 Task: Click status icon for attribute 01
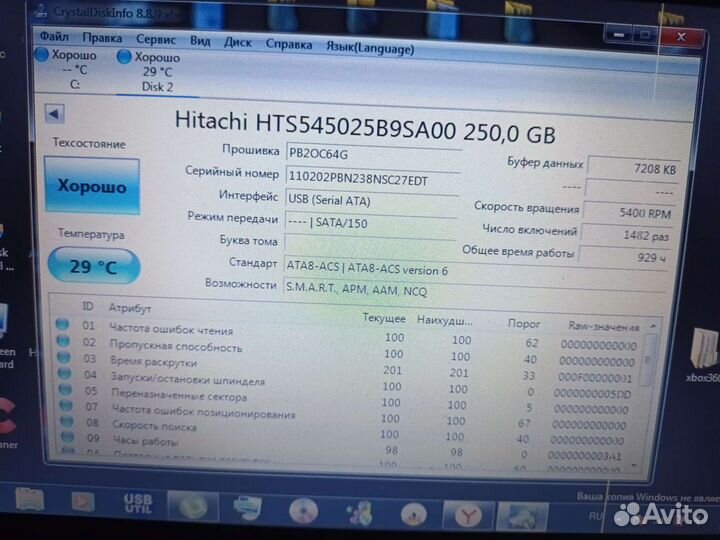pyautogui.click(x=62, y=324)
